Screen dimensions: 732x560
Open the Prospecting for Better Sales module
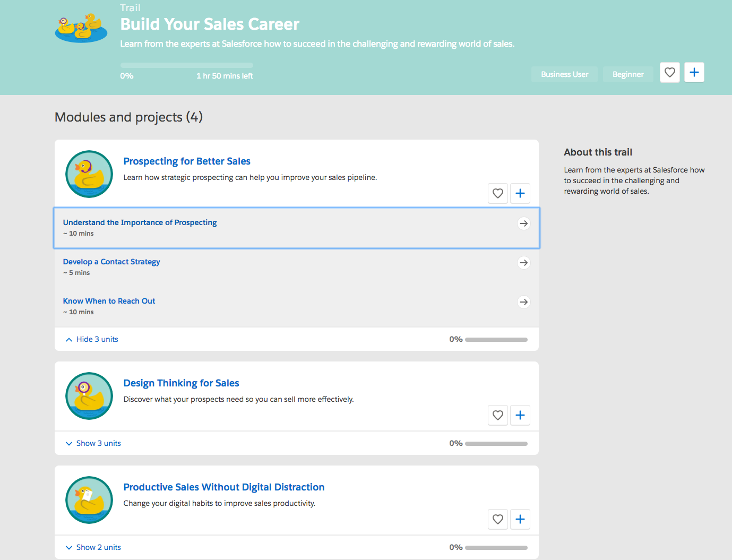pos(187,161)
